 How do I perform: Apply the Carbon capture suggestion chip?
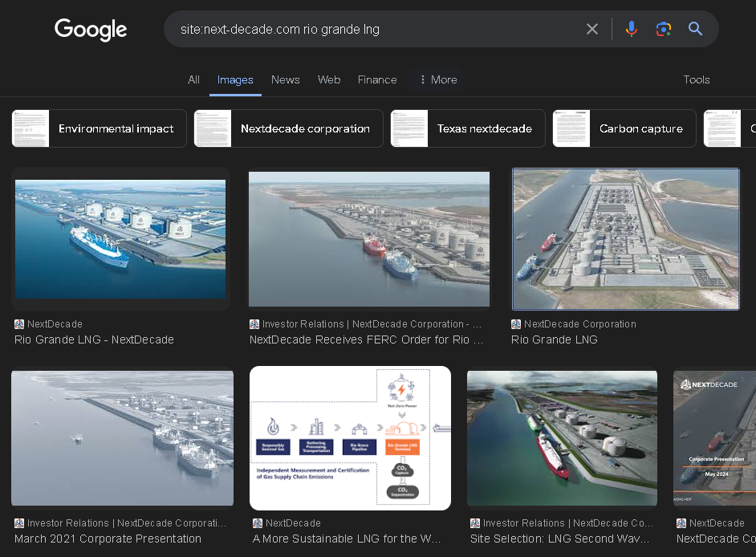[624, 128]
